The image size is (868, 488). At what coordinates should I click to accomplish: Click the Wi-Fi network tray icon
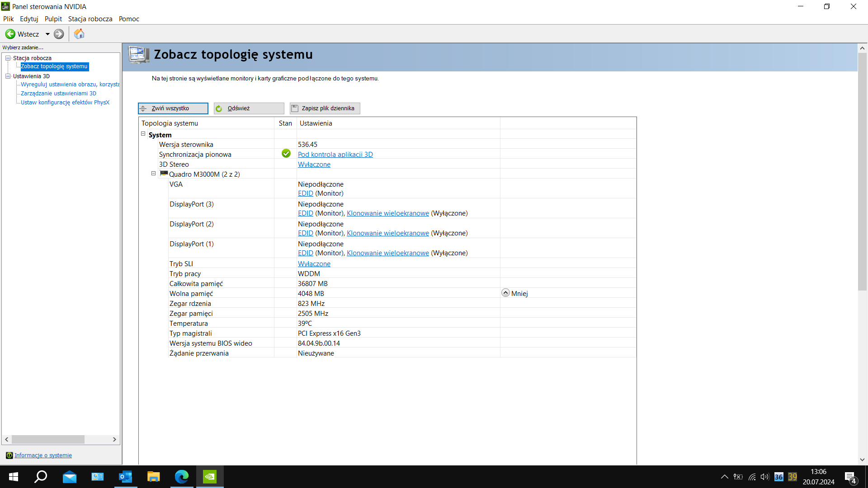click(x=752, y=477)
